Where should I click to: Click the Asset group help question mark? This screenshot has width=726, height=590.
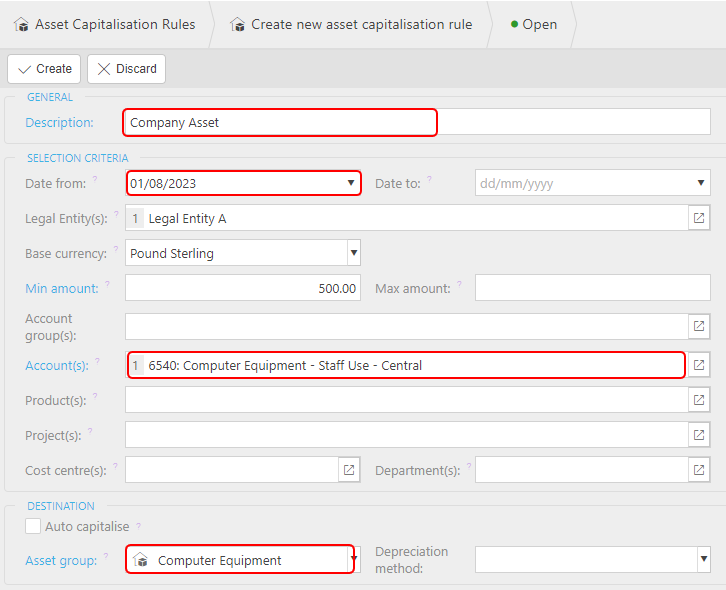click(106, 555)
